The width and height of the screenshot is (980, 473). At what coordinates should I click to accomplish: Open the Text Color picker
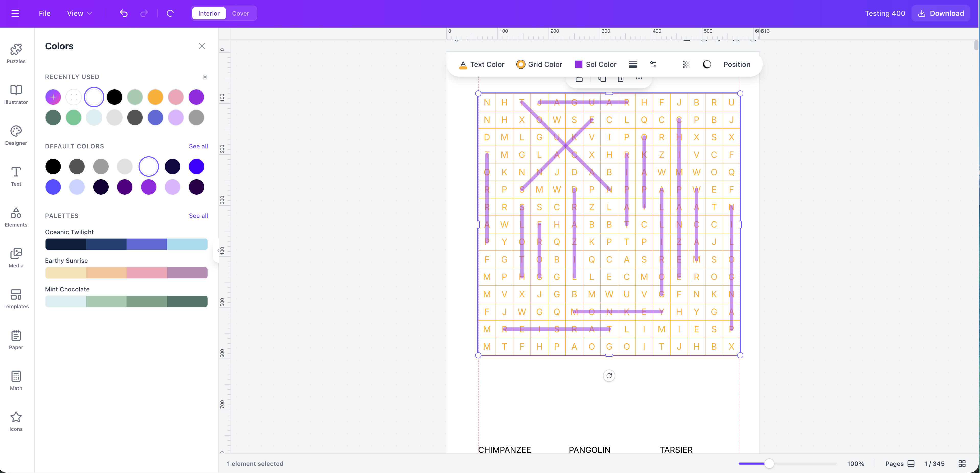click(x=487, y=64)
